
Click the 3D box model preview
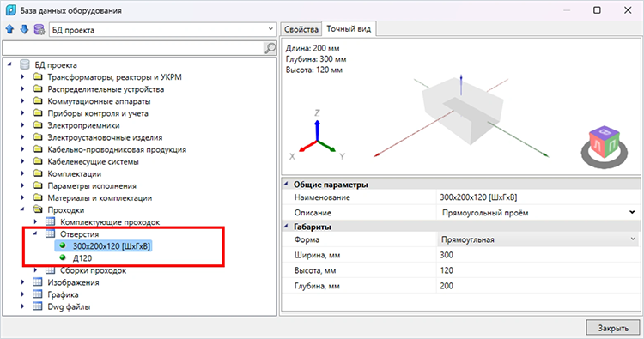pyautogui.click(x=463, y=111)
